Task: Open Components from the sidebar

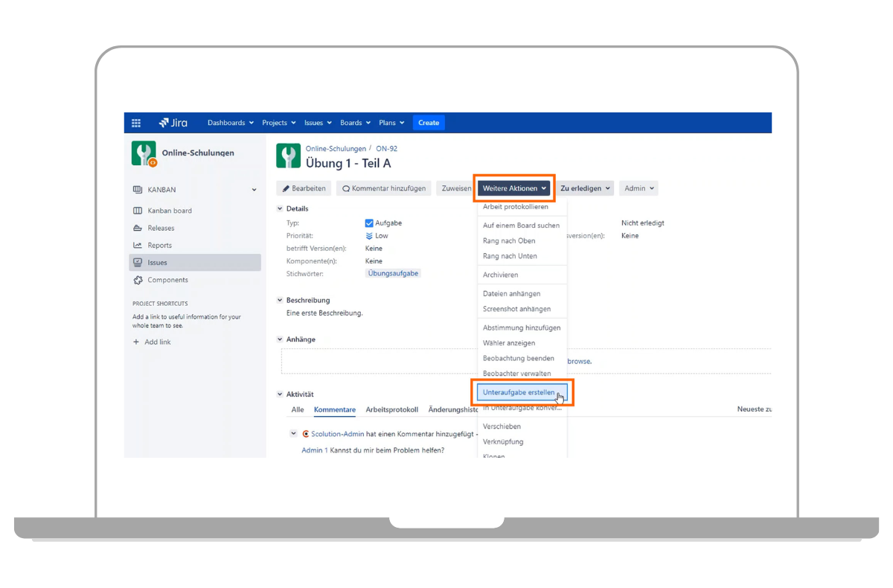Action: click(x=167, y=280)
